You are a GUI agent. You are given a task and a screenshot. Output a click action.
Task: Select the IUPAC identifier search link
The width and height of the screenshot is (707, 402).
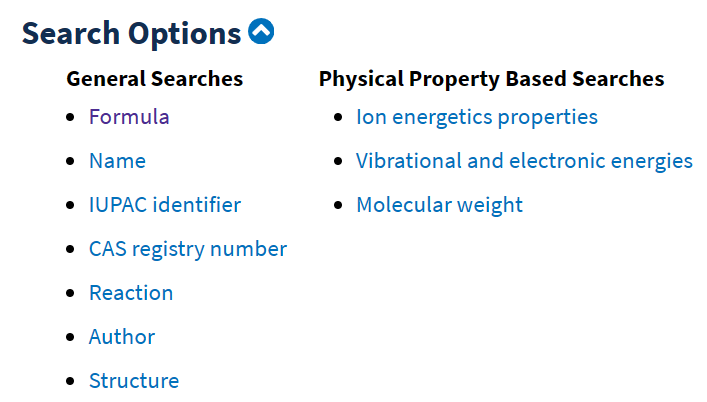[x=165, y=205]
